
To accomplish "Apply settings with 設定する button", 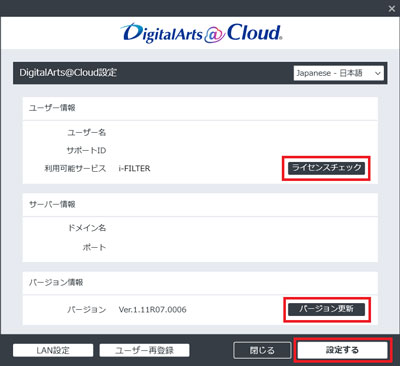I will click(x=342, y=350).
